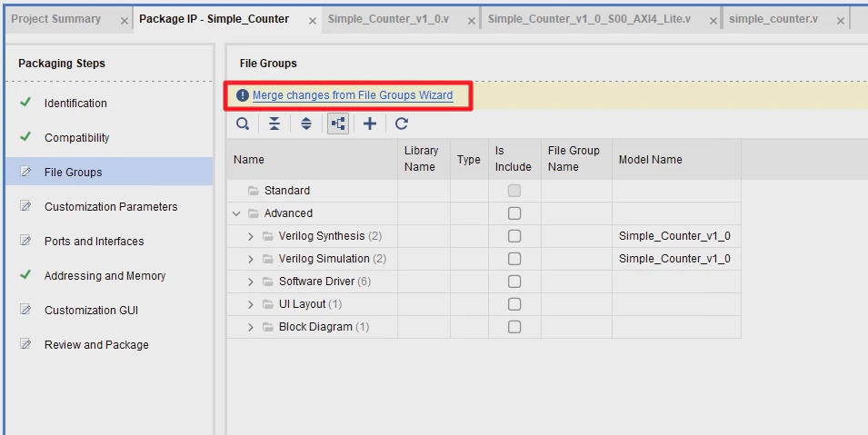Image resolution: width=868 pixels, height=435 pixels.
Task: Click Merge changes from File Groups Wizard link
Action: (x=353, y=95)
